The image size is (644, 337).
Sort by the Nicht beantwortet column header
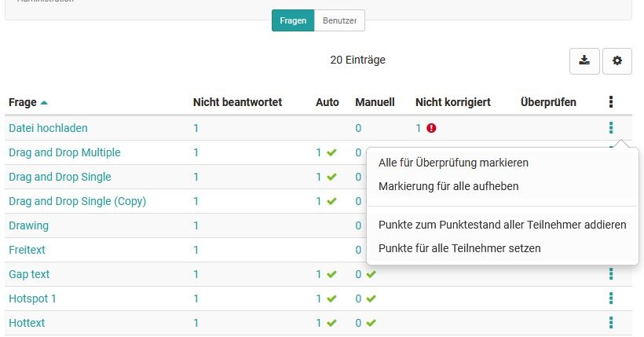click(237, 102)
